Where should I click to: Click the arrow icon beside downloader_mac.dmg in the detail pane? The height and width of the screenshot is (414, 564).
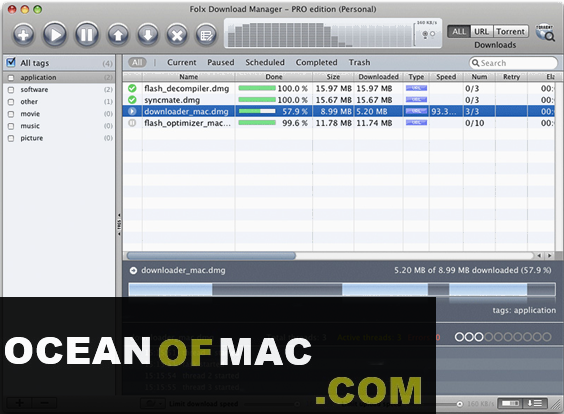pos(133,270)
